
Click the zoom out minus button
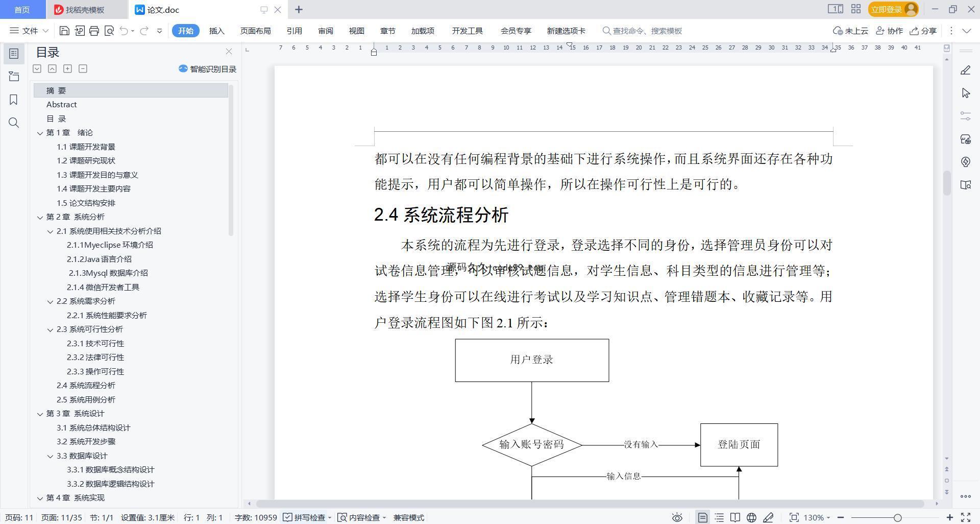[x=840, y=517]
